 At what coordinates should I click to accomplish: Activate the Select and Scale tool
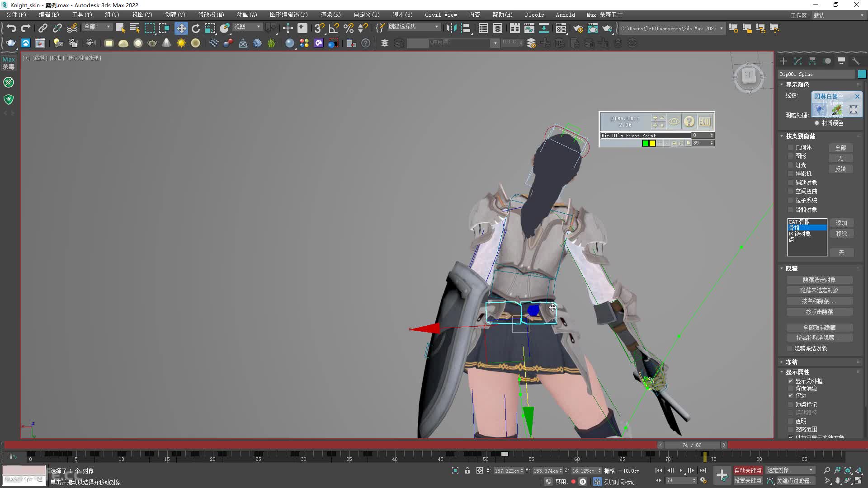coord(210,28)
